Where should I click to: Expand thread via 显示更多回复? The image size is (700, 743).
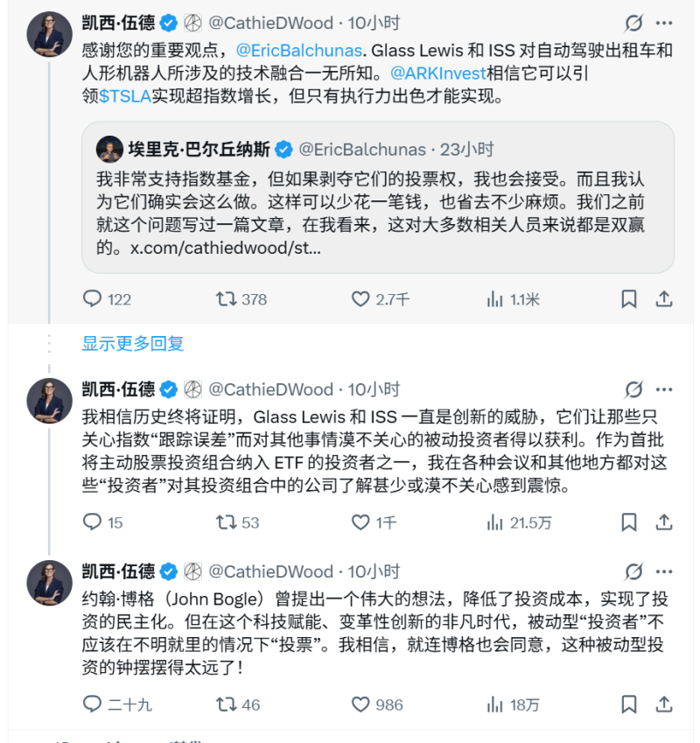(x=133, y=344)
